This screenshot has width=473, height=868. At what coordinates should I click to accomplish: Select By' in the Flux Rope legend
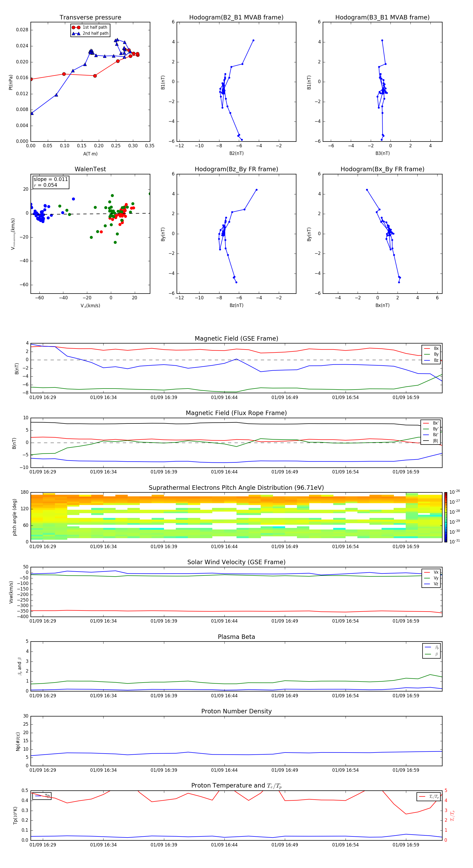pos(431,429)
